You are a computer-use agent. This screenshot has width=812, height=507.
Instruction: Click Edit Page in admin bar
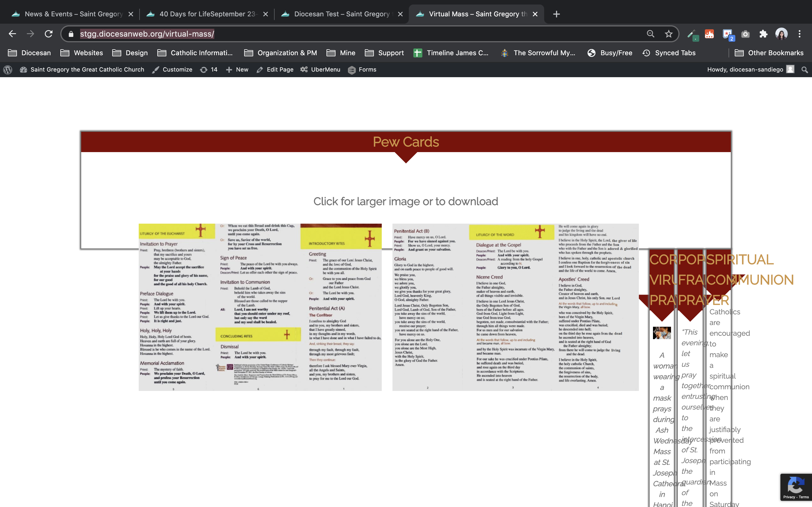coord(275,69)
